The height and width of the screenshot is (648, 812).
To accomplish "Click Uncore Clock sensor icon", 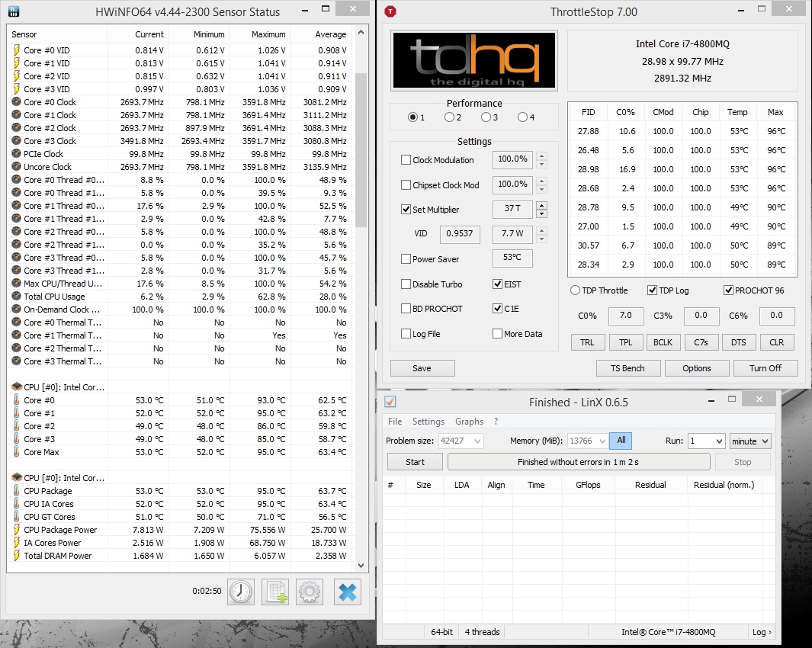I will pos(17,167).
